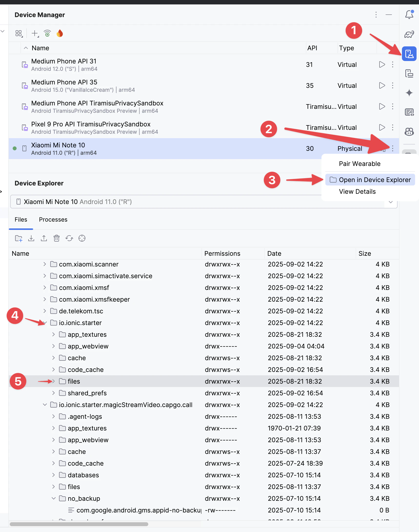419x532 pixels.
Task: Upload a file using the upload icon
Action: click(44, 238)
